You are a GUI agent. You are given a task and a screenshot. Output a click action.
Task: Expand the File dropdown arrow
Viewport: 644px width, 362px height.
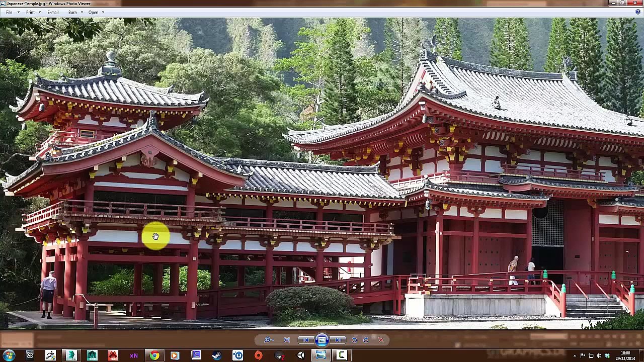(x=18, y=12)
